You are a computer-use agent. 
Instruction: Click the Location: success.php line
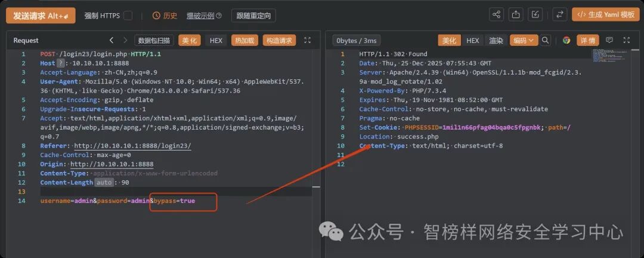(x=399, y=137)
